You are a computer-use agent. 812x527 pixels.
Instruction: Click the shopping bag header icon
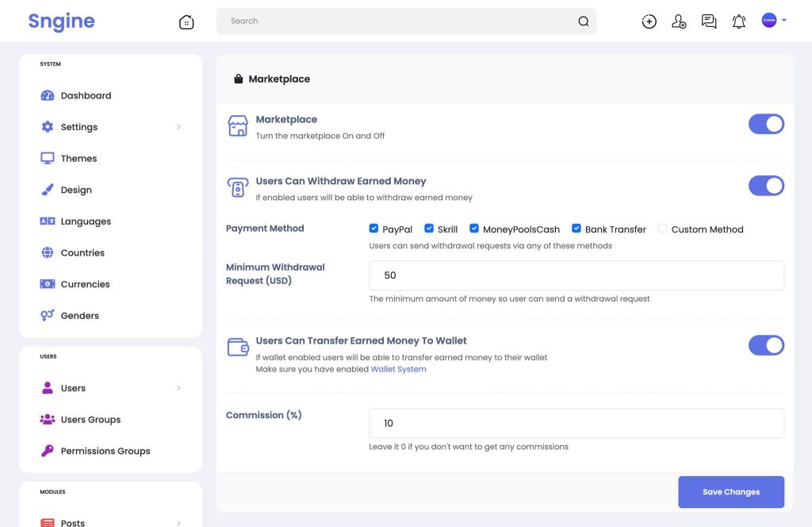click(238, 79)
